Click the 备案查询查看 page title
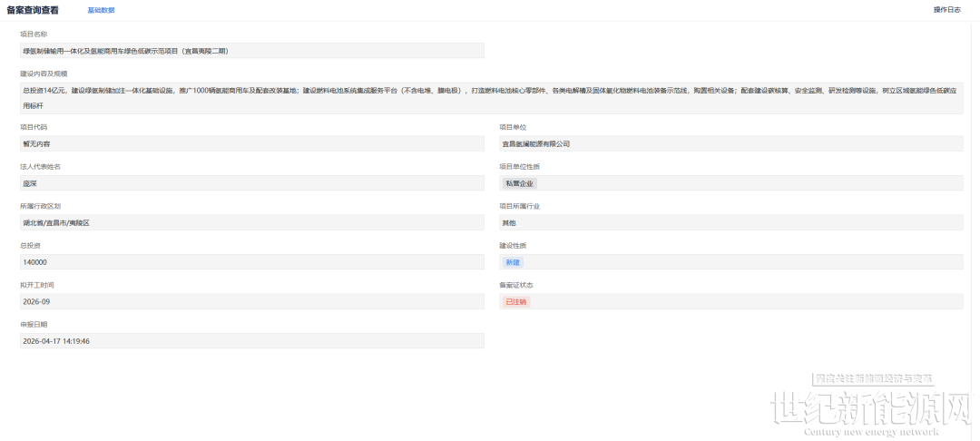The width and height of the screenshot is (980, 441). 34,10
